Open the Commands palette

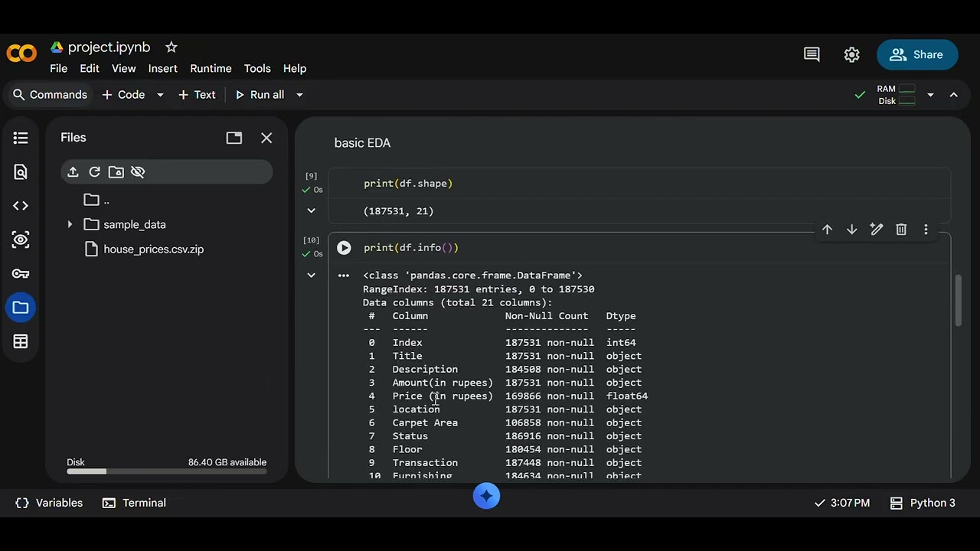click(50, 95)
